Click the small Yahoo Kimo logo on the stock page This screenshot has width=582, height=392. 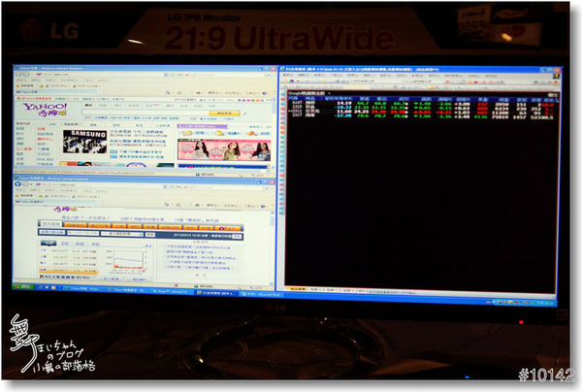[65, 210]
